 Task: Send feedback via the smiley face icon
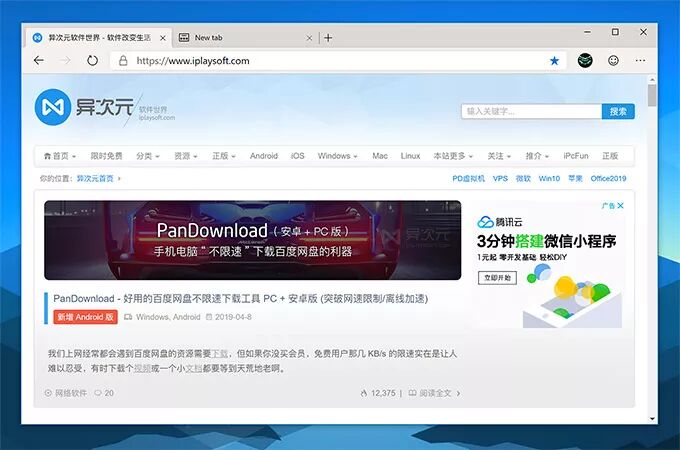pos(613,60)
